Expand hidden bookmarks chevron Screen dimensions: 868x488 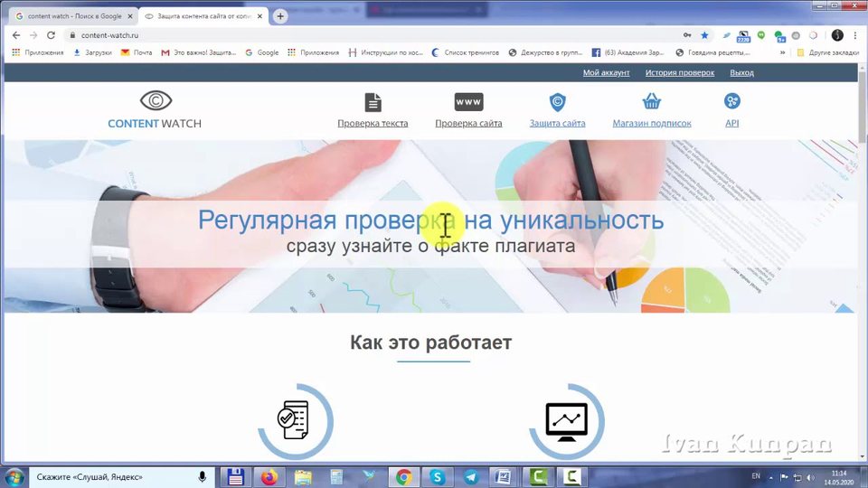click(x=782, y=52)
